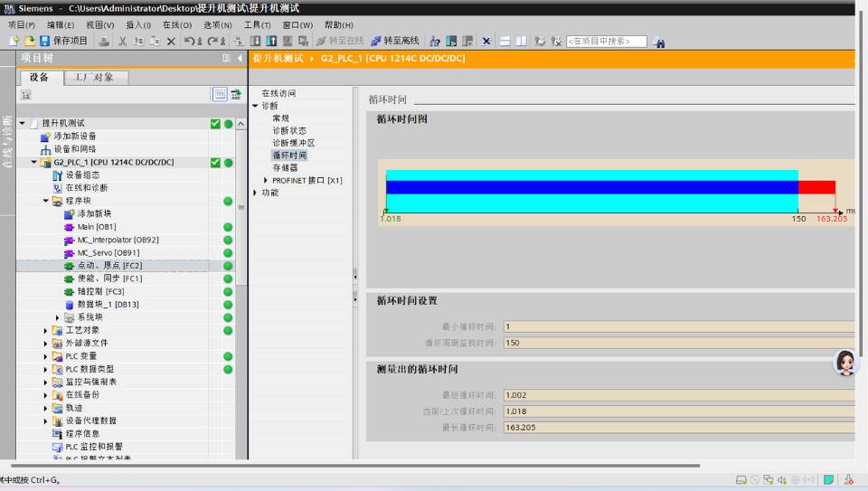
Task: Click the 在项目中搜索 search field
Action: [x=606, y=42]
